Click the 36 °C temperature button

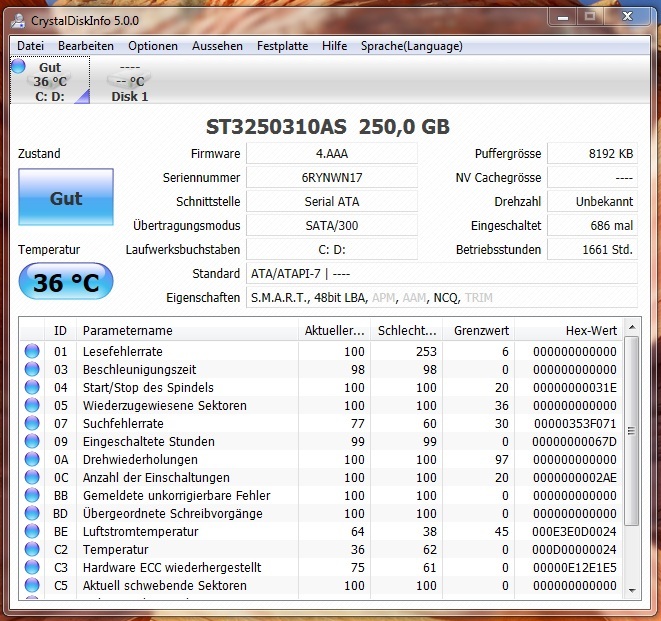pyautogui.click(x=66, y=281)
